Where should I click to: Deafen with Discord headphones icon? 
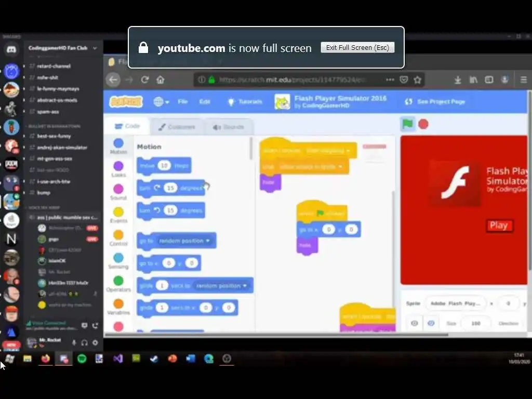(x=85, y=343)
